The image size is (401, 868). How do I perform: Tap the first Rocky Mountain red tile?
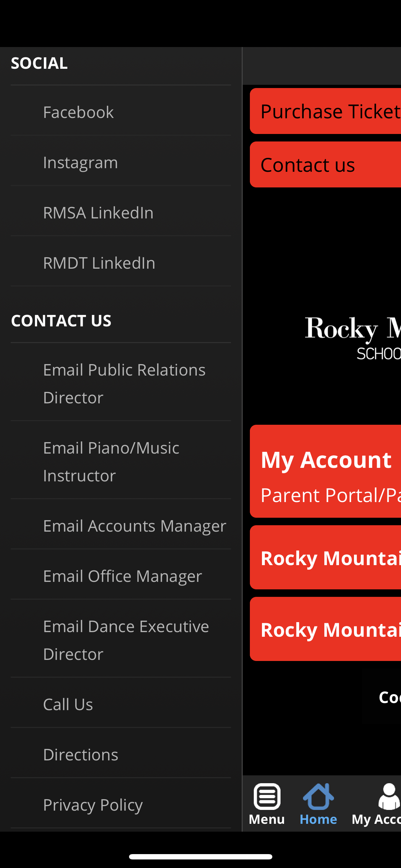(x=325, y=558)
